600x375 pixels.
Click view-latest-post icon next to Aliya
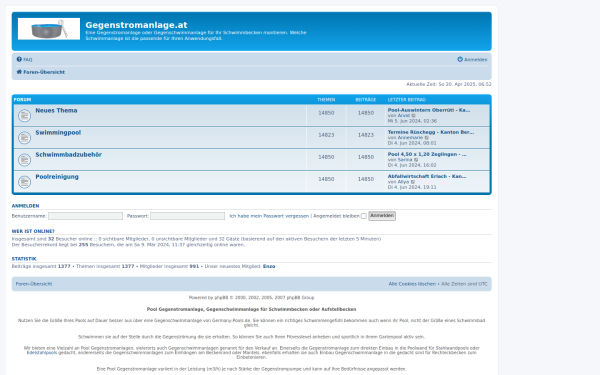pos(413,182)
